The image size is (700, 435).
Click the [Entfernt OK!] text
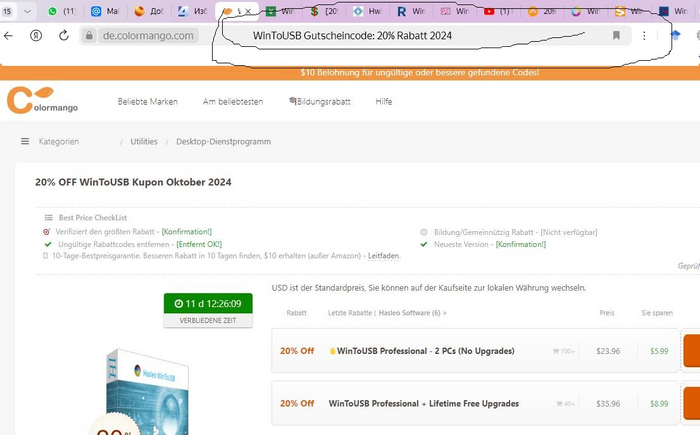point(199,244)
